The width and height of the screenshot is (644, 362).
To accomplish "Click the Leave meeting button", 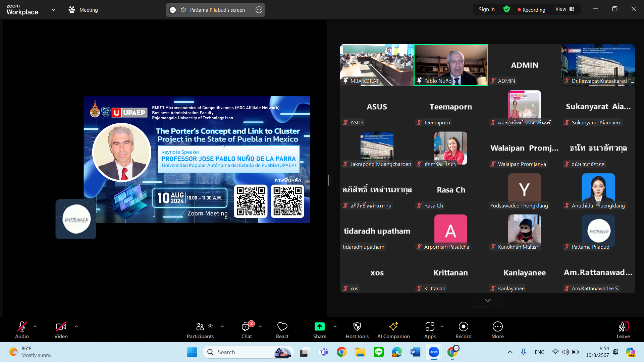I will (x=623, y=330).
